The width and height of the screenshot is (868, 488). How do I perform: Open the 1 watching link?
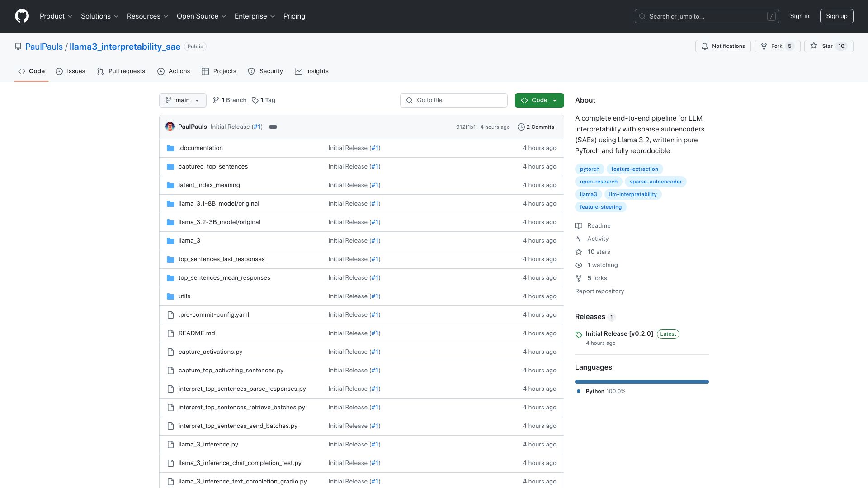point(596,265)
